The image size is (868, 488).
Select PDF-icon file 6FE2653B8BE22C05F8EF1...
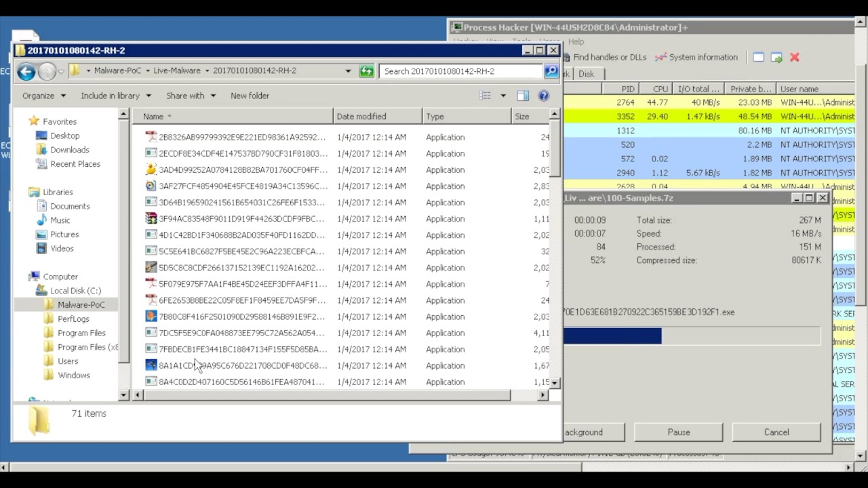235,300
